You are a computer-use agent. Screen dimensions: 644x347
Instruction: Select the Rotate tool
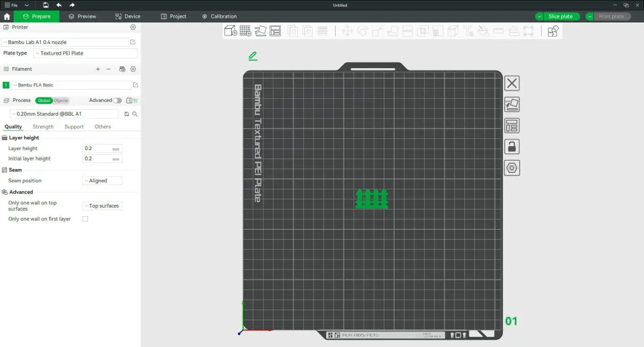[362, 31]
